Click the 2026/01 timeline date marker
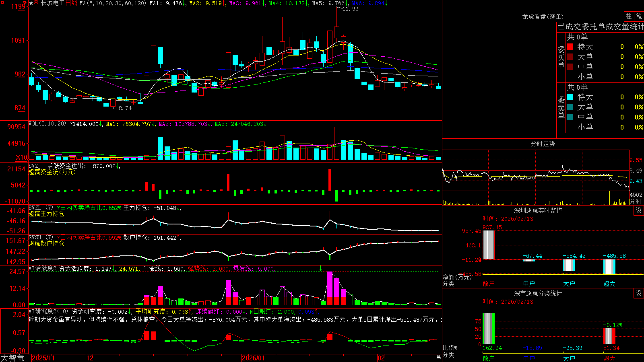This screenshot has height=362, width=644. pyautogui.click(x=254, y=358)
